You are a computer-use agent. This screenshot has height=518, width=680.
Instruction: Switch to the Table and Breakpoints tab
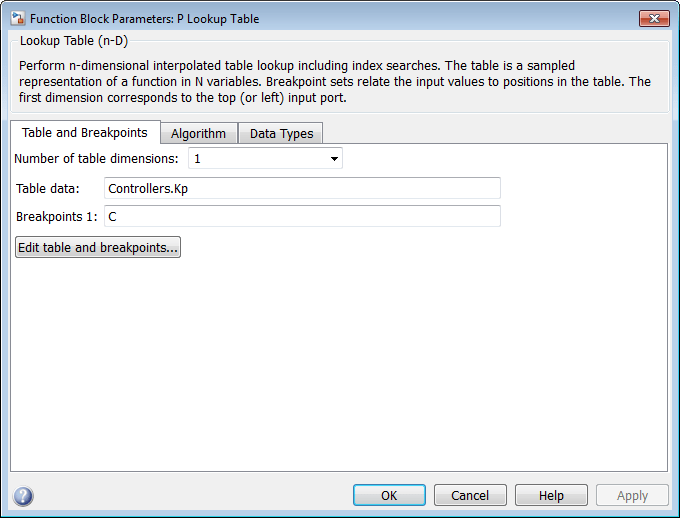(x=85, y=133)
